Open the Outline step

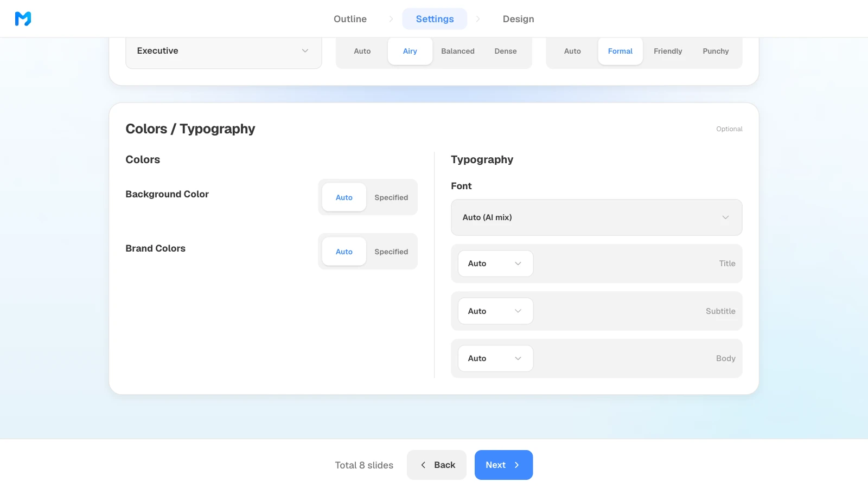(x=350, y=19)
